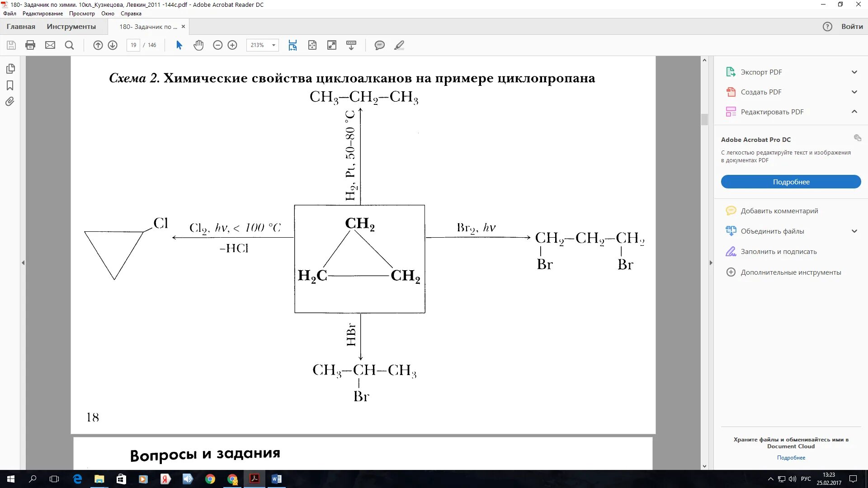
Task: Click the print file icon
Action: (30, 45)
